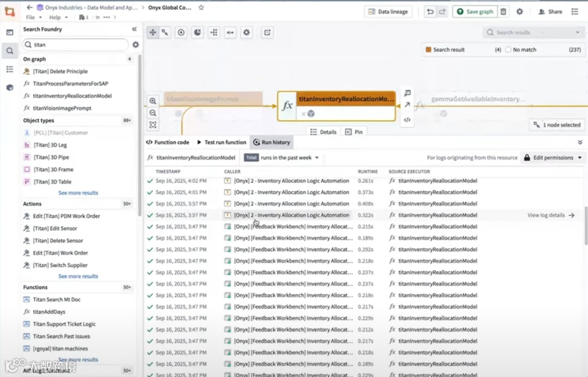The height and width of the screenshot is (377, 588).
Task: Collapse the Search Foundry panel
Action: [134, 29]
